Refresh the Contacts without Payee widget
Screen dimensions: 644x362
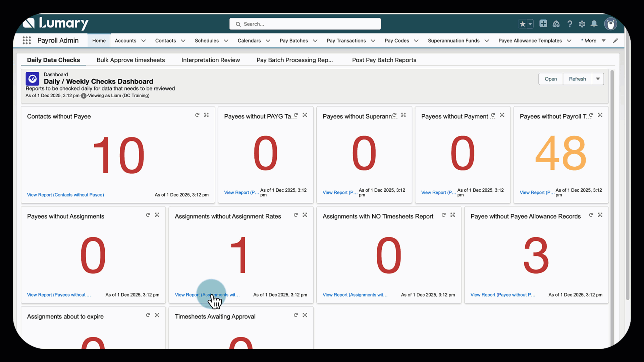pyautogui.click(x=197, y=115)
